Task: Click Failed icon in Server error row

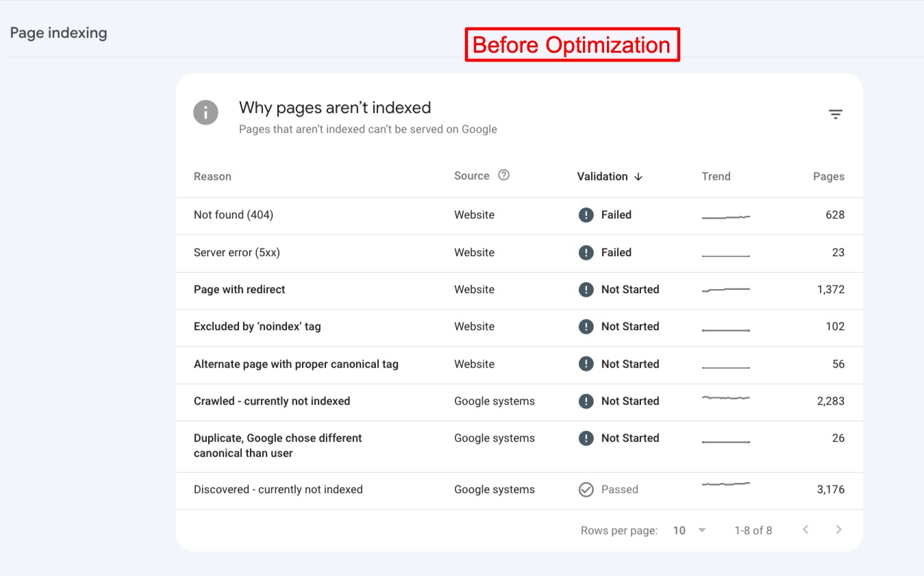Action: coord(586,253)
